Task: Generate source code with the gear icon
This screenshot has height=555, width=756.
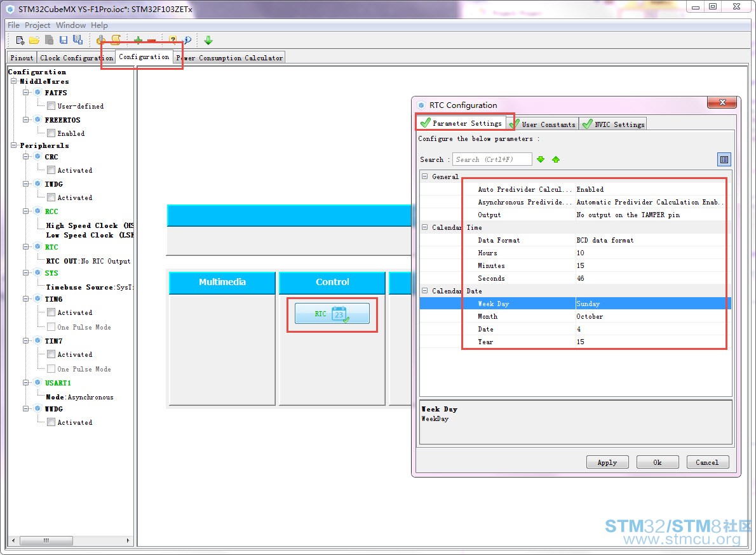Action: point(100,40)
